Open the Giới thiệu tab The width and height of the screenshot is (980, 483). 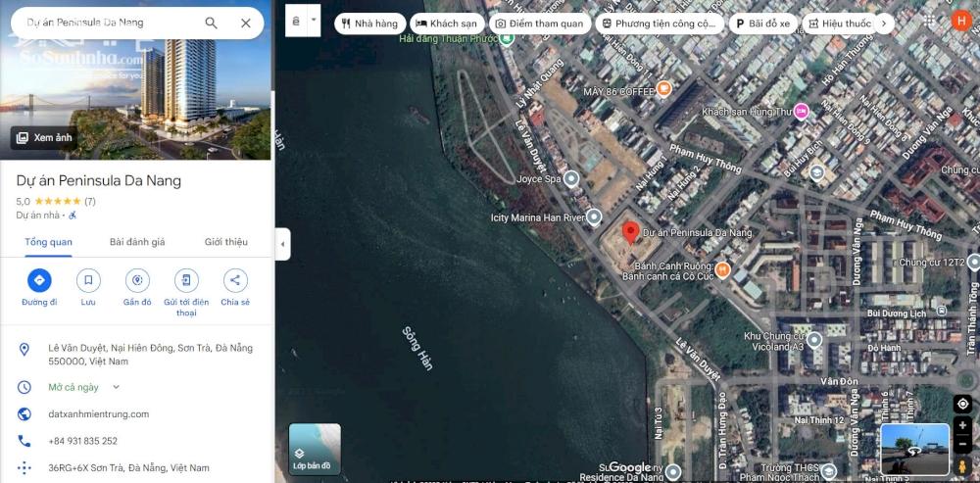[x=226, y=242]
